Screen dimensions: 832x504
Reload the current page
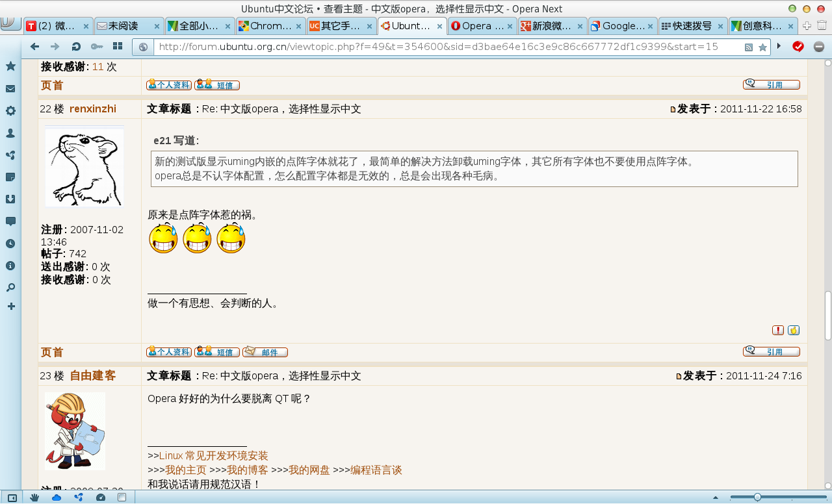point(76,47)
